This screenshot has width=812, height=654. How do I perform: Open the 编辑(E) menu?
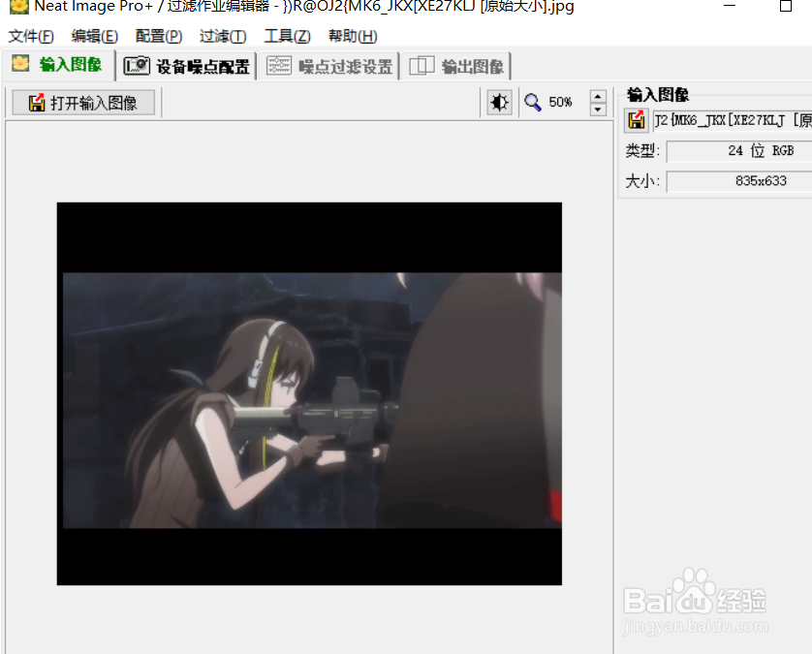[94, 36]
